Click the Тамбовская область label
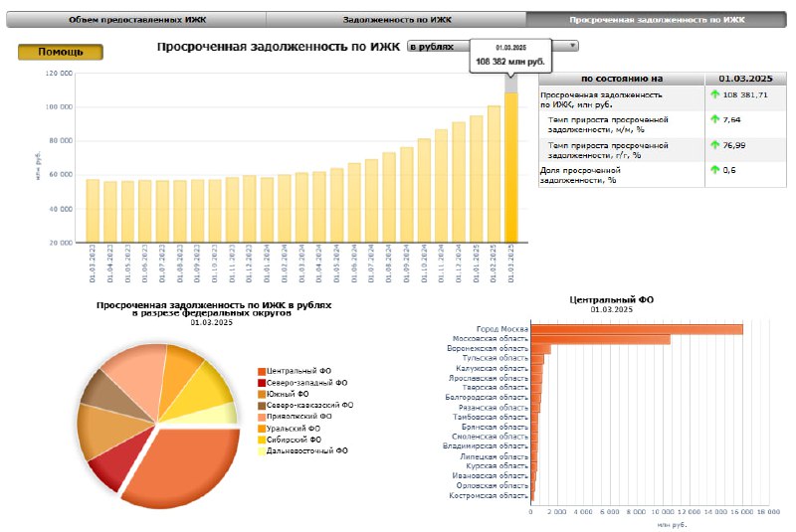 pos(491,418)
